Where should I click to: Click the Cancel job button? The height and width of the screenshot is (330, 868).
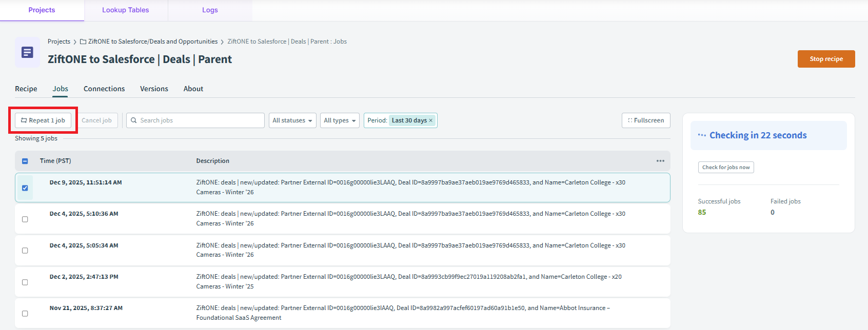[97, 120]
